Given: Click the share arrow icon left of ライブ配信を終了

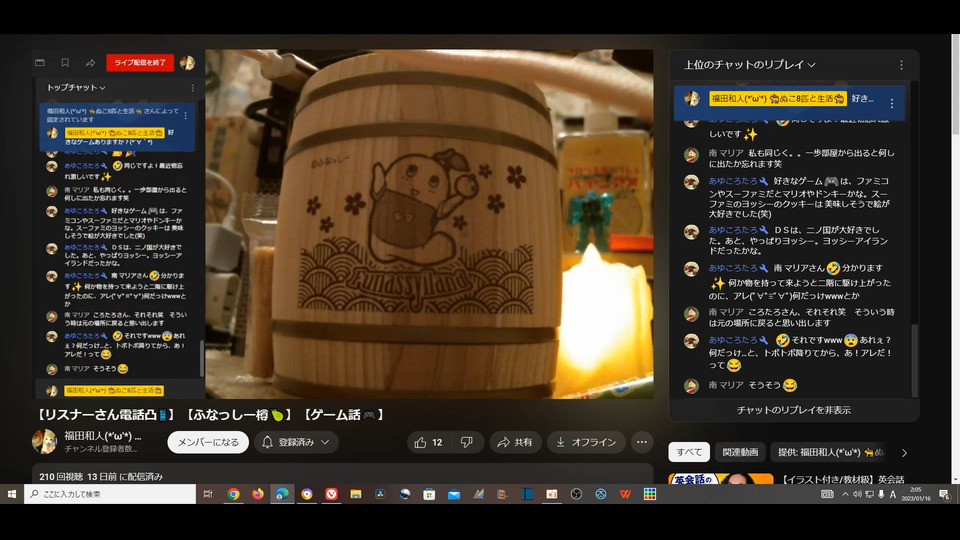Looking at the screenshot, I should [x=90, y=62].
